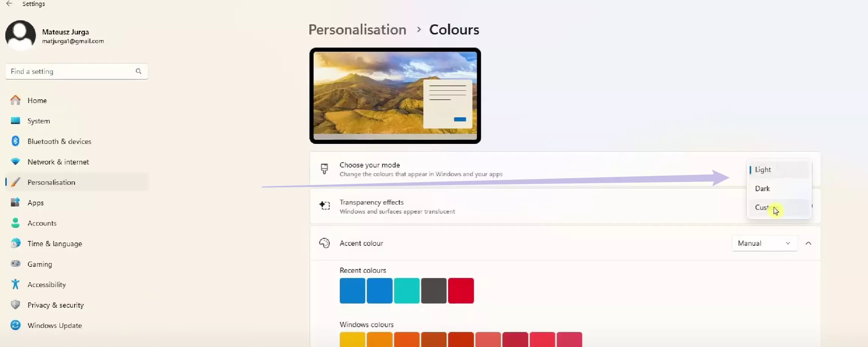Open the Home settings page
The image size is (868, 347).
click(77, 100)
